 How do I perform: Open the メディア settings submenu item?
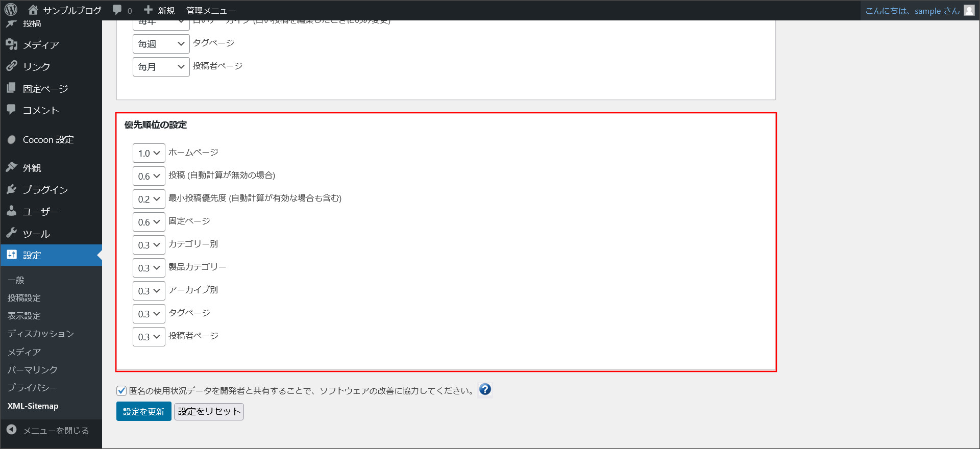tap(24, 352)
